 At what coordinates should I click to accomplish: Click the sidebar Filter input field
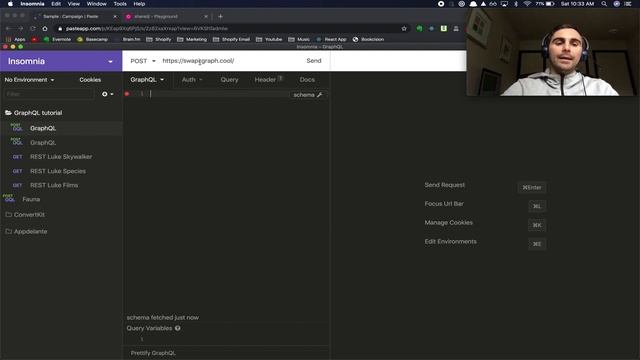[x=49, y=94]
